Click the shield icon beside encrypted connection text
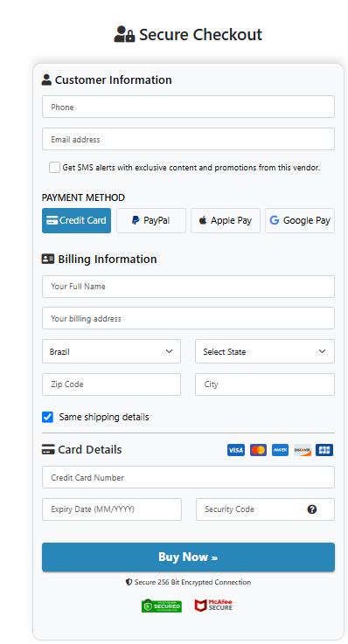 [129, 582]
